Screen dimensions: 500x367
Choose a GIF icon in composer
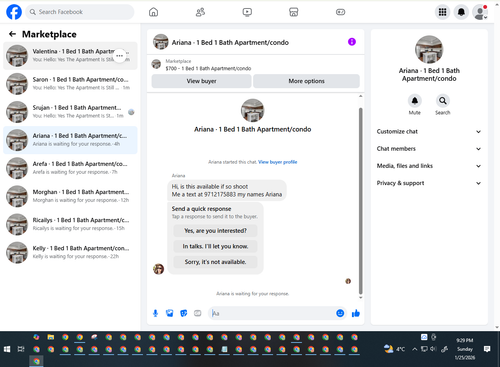click(198, 313)
